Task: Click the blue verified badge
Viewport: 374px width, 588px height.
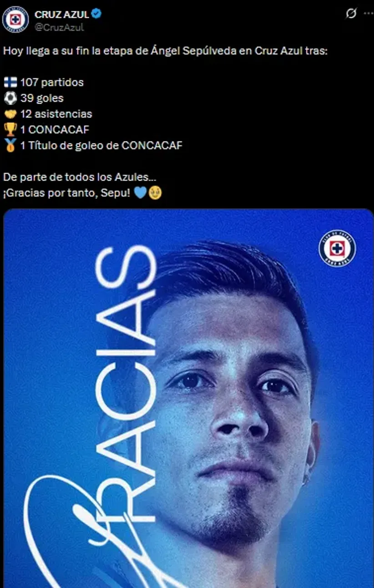Action: pyautogui.click(x=96, y=14)
